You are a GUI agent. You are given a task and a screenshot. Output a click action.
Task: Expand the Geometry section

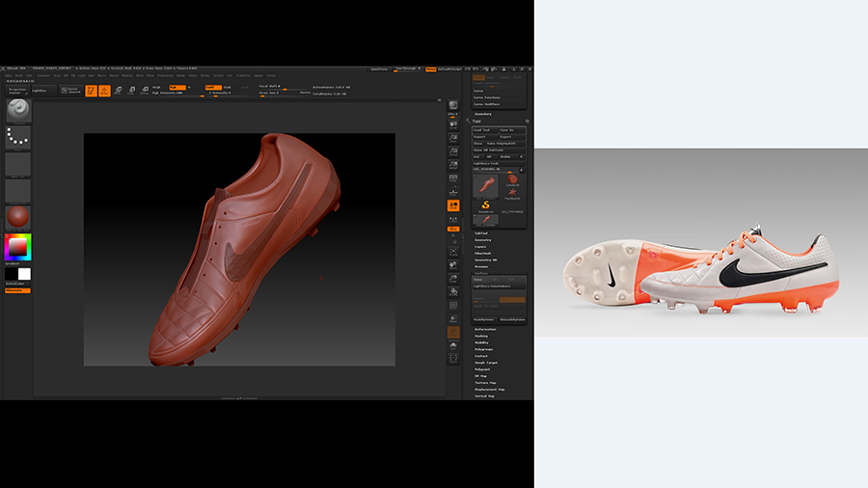pos(481,240)
